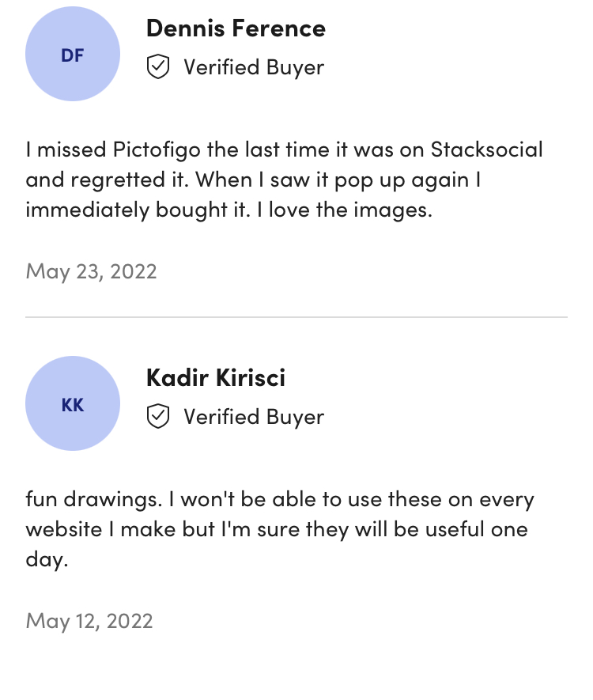Click Dennis Ference's verified shield icon

158,67
